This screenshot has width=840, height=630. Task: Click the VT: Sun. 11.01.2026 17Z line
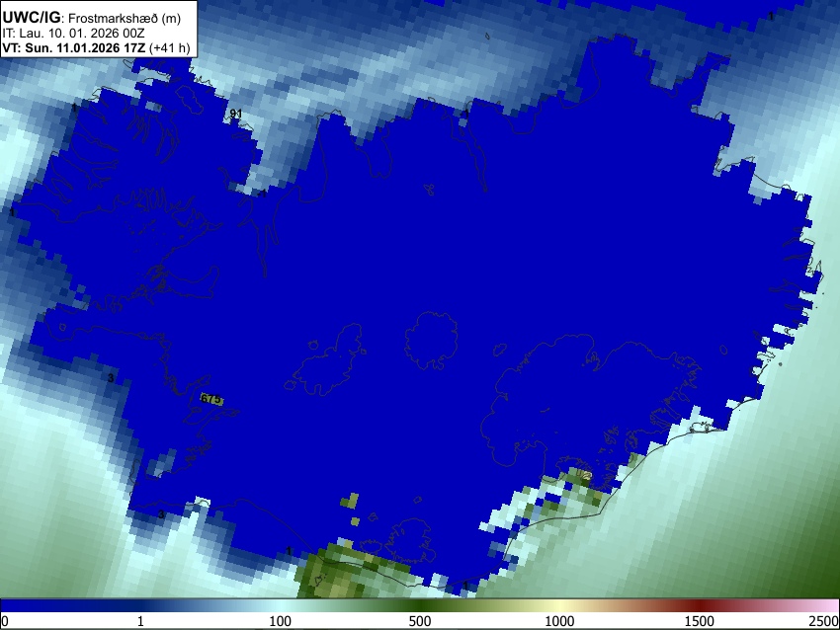(x=96, y=48)
